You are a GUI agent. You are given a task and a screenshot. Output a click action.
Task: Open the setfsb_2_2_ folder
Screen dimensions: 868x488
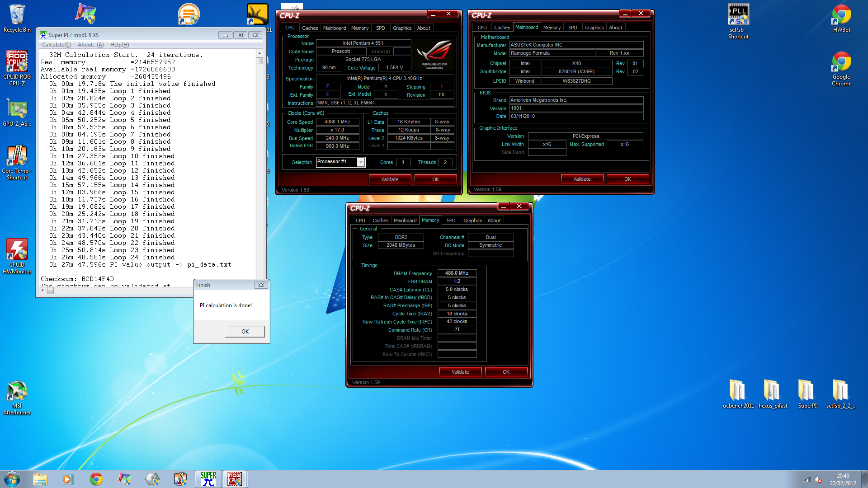tap(841, 394)
